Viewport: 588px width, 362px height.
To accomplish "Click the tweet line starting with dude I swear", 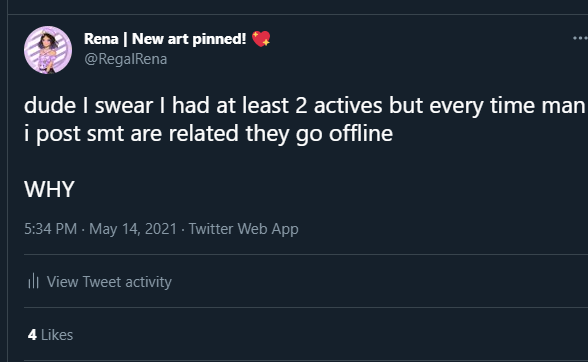I will [x=304, y=105].
